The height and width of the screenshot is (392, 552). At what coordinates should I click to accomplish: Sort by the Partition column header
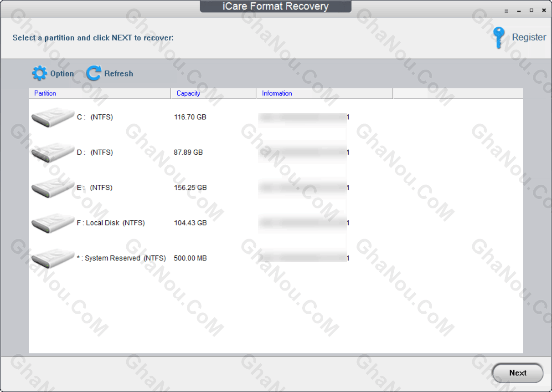(100, 93)
